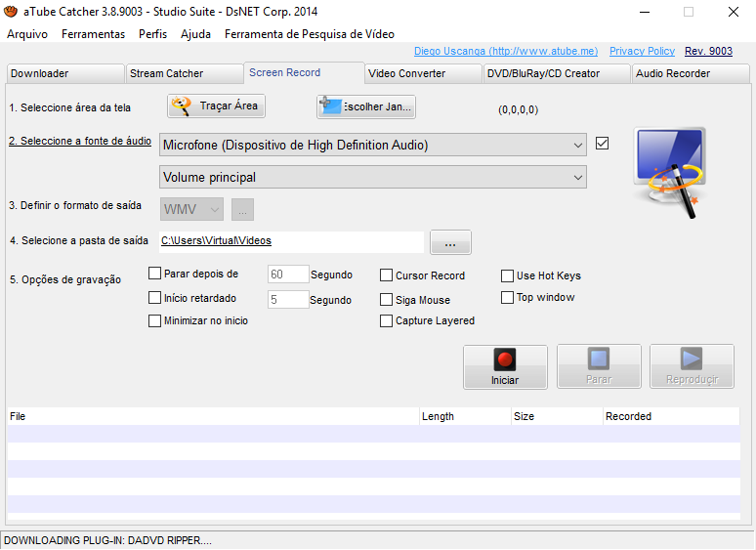Enable Cursor Record checkbox
The height and width of the screenshot is (550, 756).
click(386, 275)
